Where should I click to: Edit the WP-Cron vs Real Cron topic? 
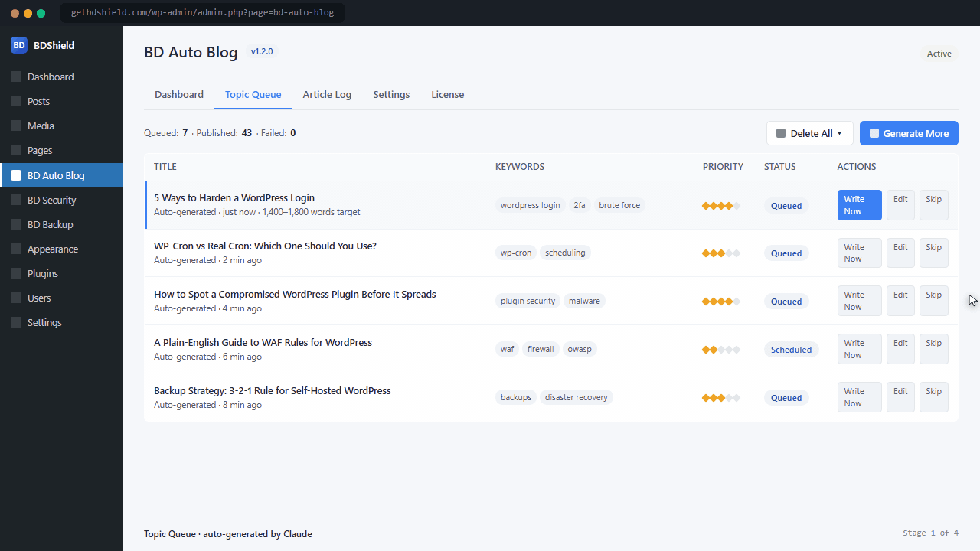tap(900, 253)
